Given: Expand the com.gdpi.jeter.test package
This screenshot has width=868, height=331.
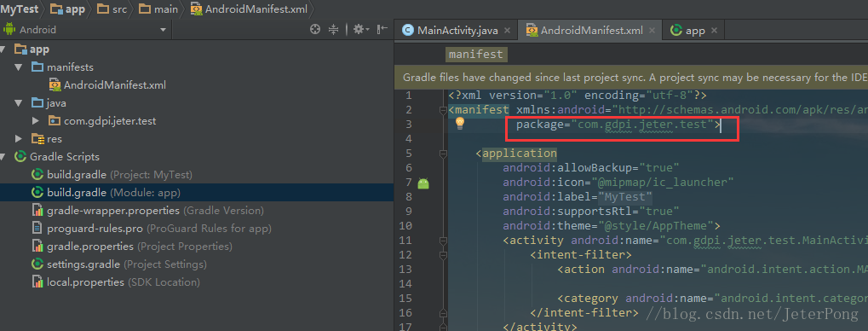Looking at the screenshot, I should [36, 121].
